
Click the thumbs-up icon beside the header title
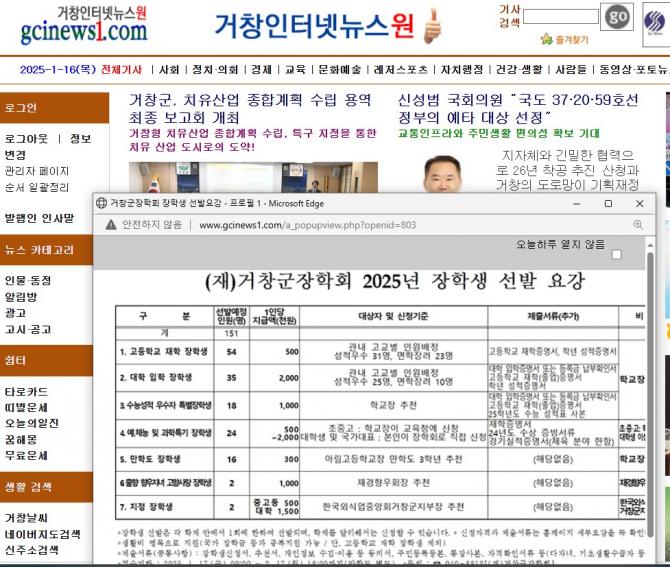433,24
